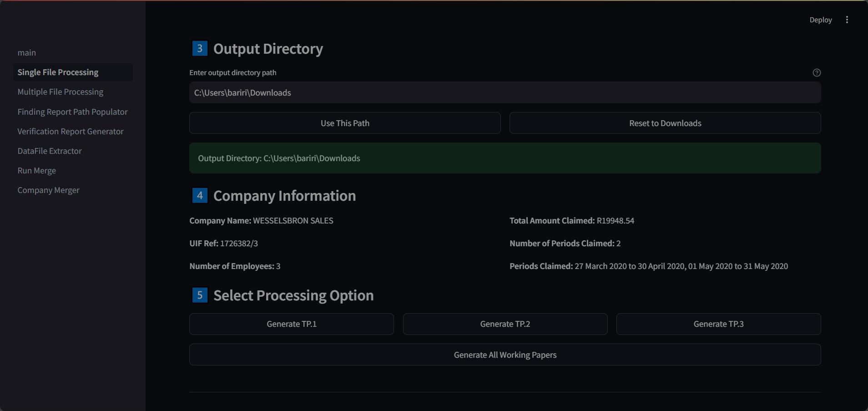
Task: Click Reset to Downloads button
Action: pos(665,123)
